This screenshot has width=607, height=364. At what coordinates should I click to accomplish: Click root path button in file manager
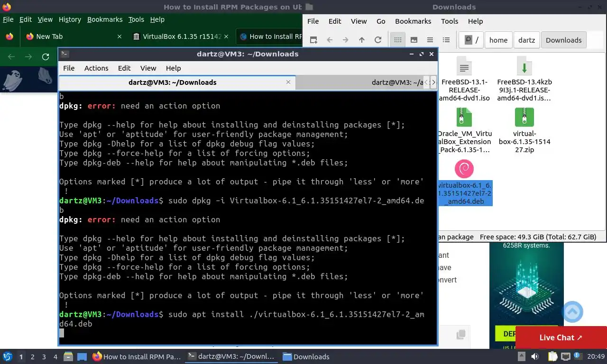coord(471,40)
